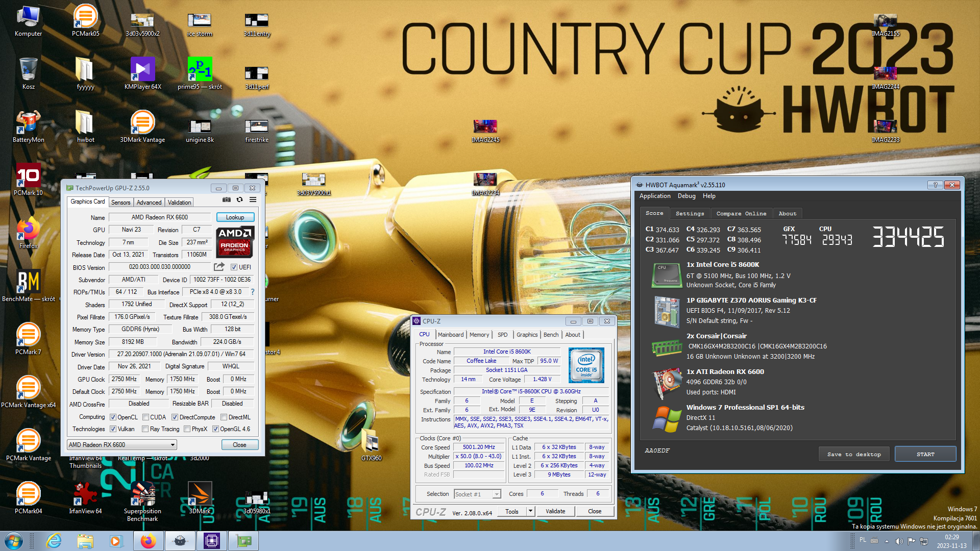The height and width of the screenshot is (551, 980).
Task: Click the Windows Start orb
Action: (14, 541)
